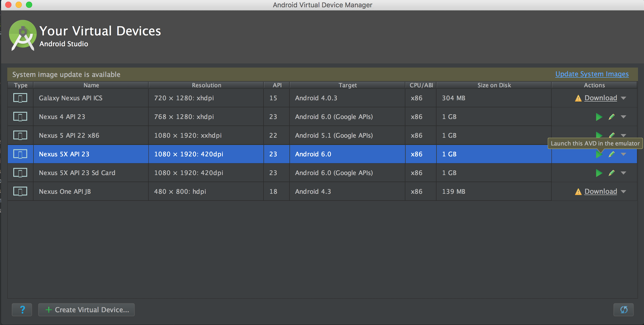Minimize the AVD Manager window
Viewport: 644px width, 325px height.
[19, 5]
